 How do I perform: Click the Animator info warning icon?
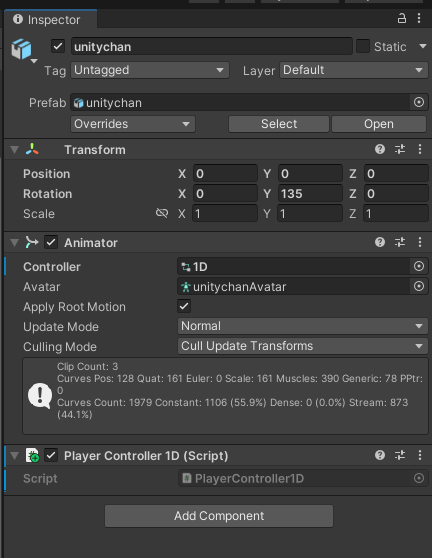[40, 395]
